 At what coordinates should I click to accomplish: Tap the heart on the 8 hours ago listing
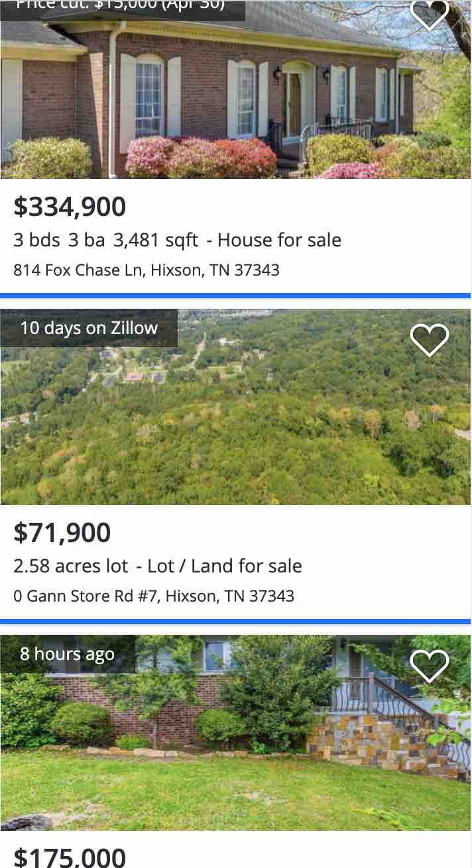(x=430, y=666)
